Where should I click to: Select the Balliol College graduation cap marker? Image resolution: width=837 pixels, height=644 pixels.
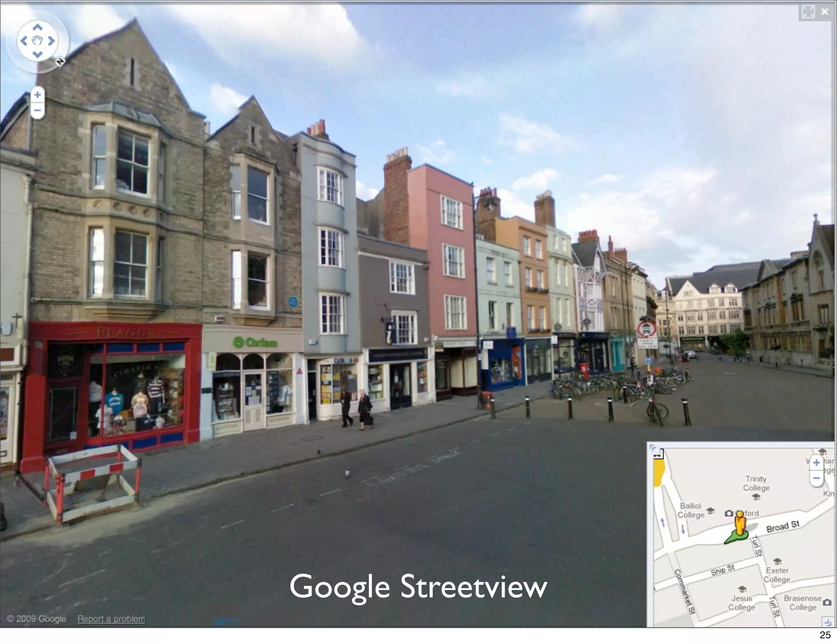pyautogui.click(x=711, y=510)
